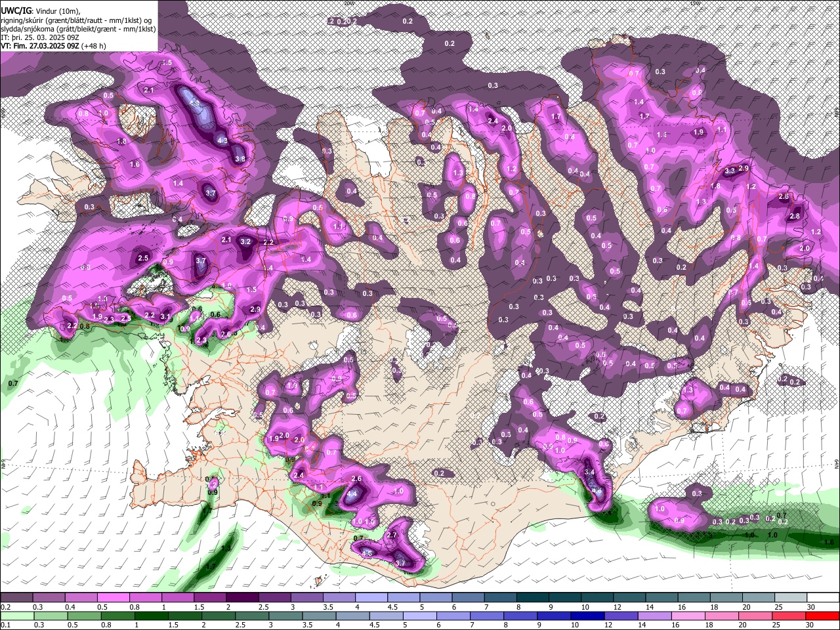This screenshot has height=630, width=840.
Task: Click the 'UWC/IG' title text
Action: (16, 11)
